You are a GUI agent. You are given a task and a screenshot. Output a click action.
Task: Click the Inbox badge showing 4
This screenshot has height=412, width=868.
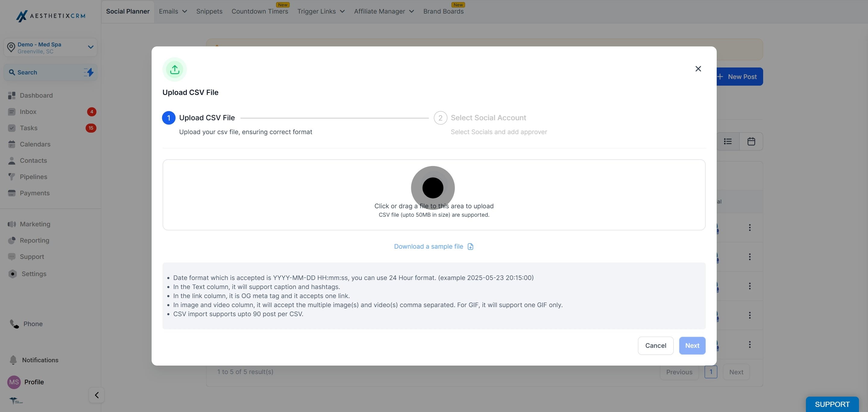[x=92, y=112]
